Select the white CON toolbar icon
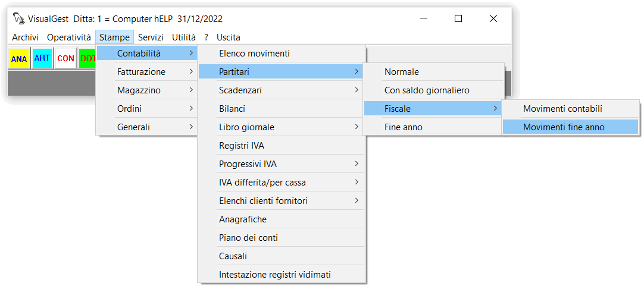Viewport: 644px width, 286px height. pyautogui.click(x=65, y=58)
